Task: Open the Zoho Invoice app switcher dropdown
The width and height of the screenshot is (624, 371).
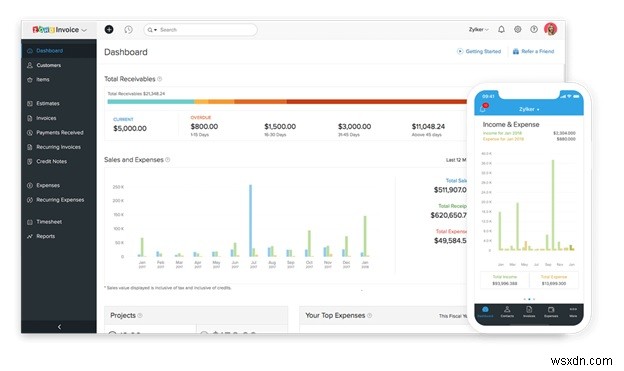Action: click(84, 30)
